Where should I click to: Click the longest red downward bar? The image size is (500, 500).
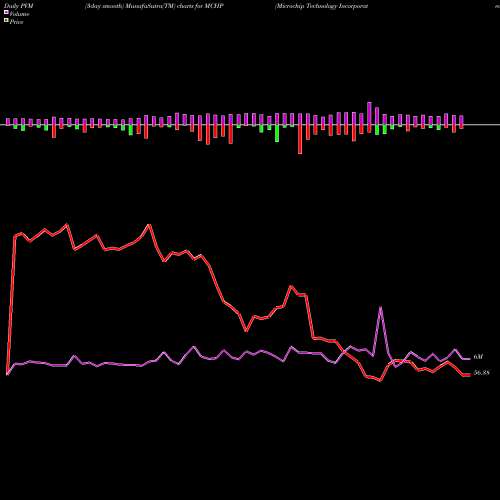pyautogui.click(x=300, y=139)
